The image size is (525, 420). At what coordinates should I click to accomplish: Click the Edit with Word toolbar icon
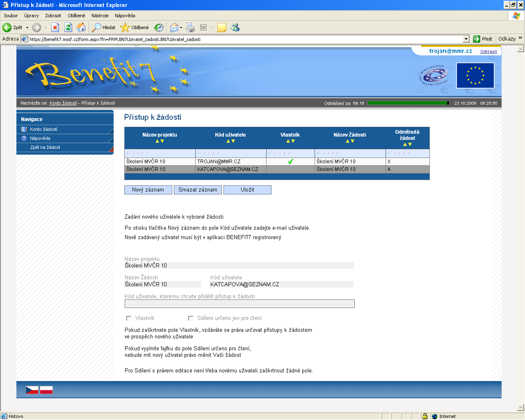coord(203,27)
